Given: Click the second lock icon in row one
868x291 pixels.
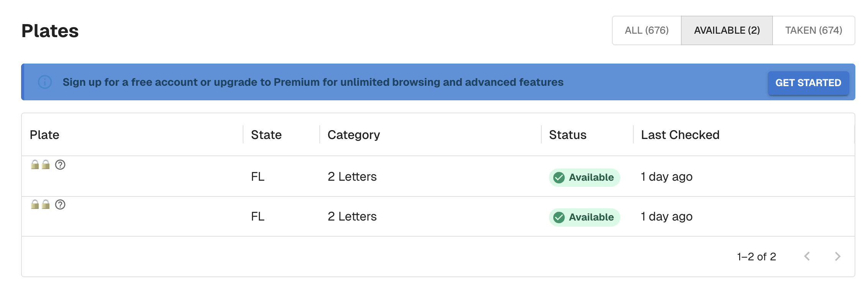Looking at the screenshot, I should click(46, 165).
